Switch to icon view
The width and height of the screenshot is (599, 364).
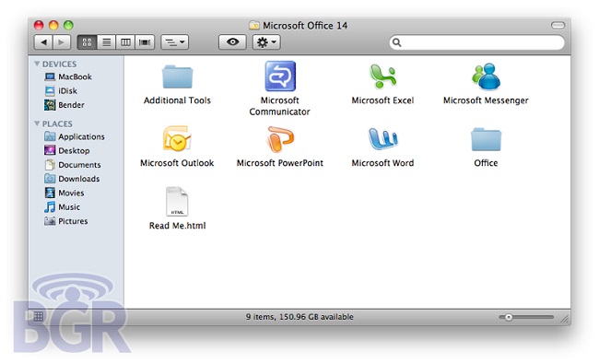[88, 42]
